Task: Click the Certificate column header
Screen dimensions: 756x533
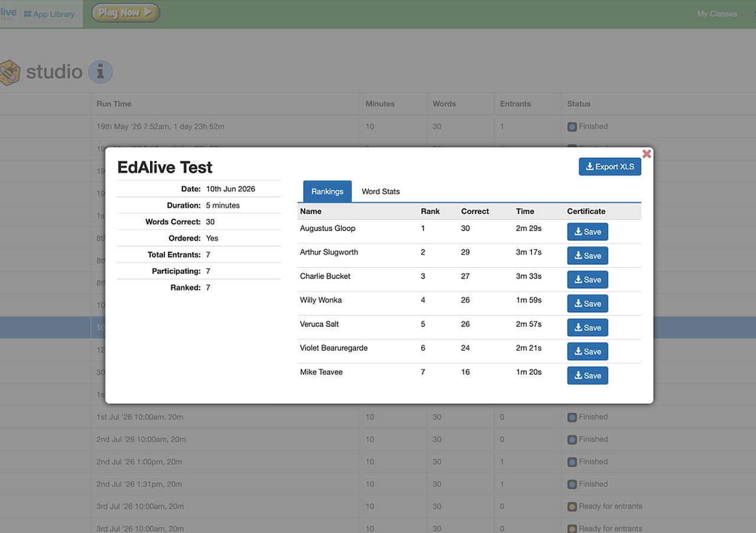Action: (x=586, y=211)
